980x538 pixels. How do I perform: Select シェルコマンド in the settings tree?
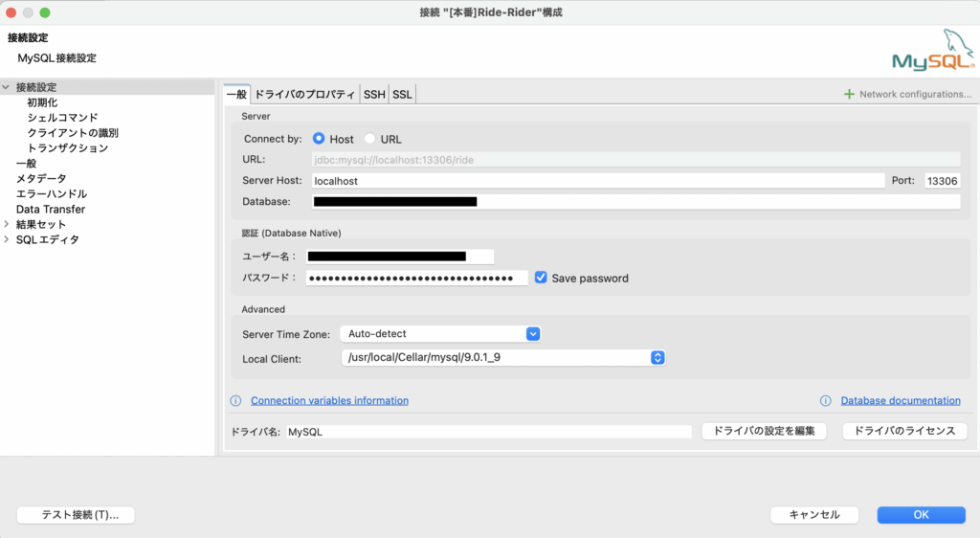tap(62, 118)
